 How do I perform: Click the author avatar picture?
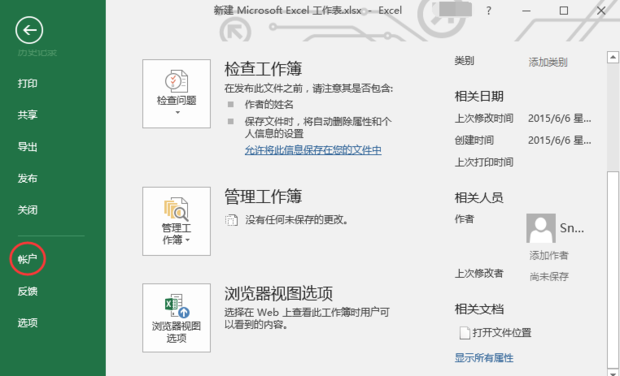541,228
